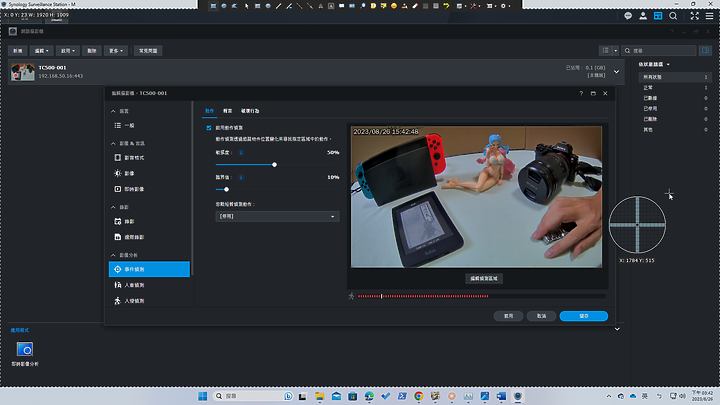Switch to the middle tab between Motion and Tampering
The height and width of the screenshot is (405, 720).
[x=227, y=111]
